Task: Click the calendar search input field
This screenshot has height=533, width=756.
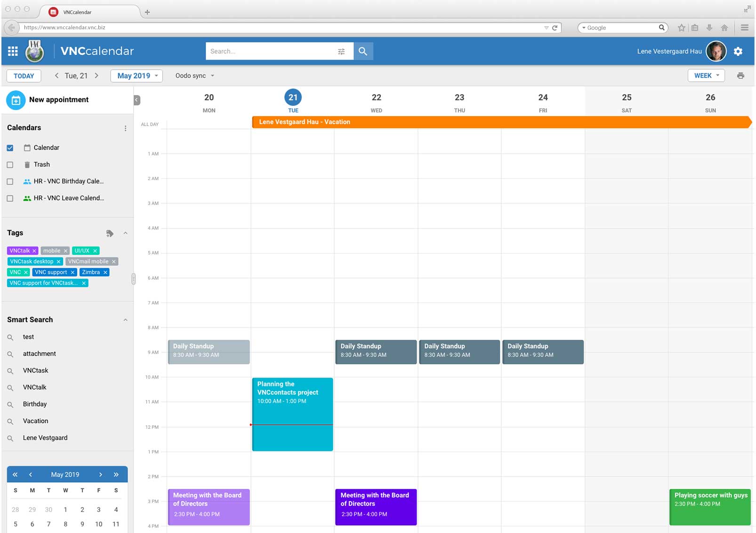Action: [271, 51]
